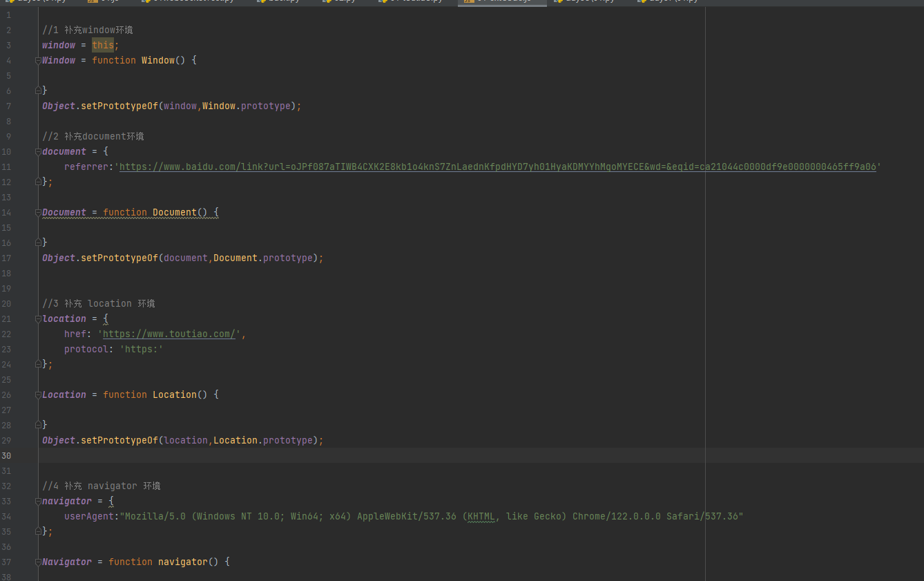The width and height of the screenshot is (924, 581).
Task: Click gutter line number 34
Action: (7, 516)
